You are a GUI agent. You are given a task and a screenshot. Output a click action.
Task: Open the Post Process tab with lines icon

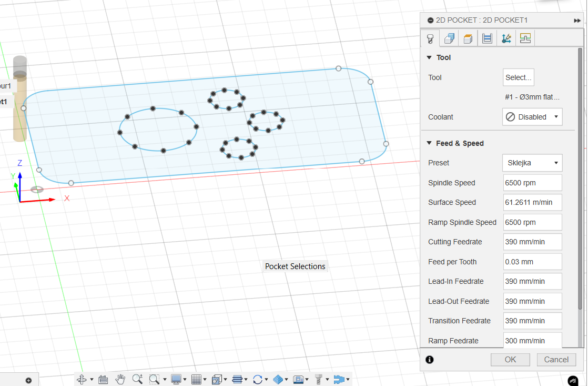pyautogui.click(x=525, y=38)
